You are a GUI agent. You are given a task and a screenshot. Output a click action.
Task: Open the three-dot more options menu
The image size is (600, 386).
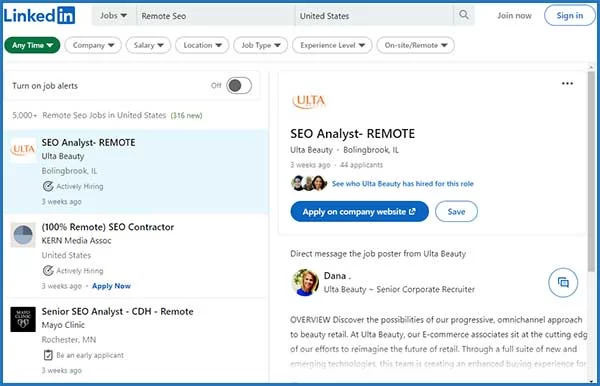point(567,83)
